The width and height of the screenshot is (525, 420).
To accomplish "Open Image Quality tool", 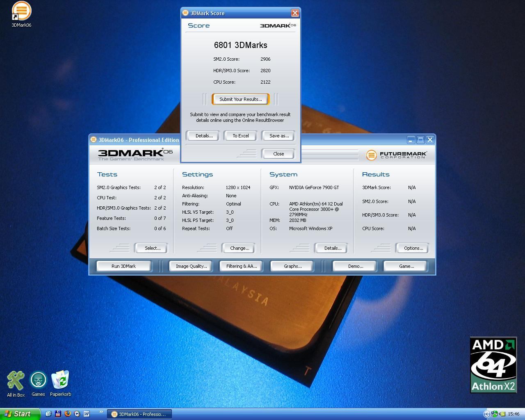I will click(191, 266).
